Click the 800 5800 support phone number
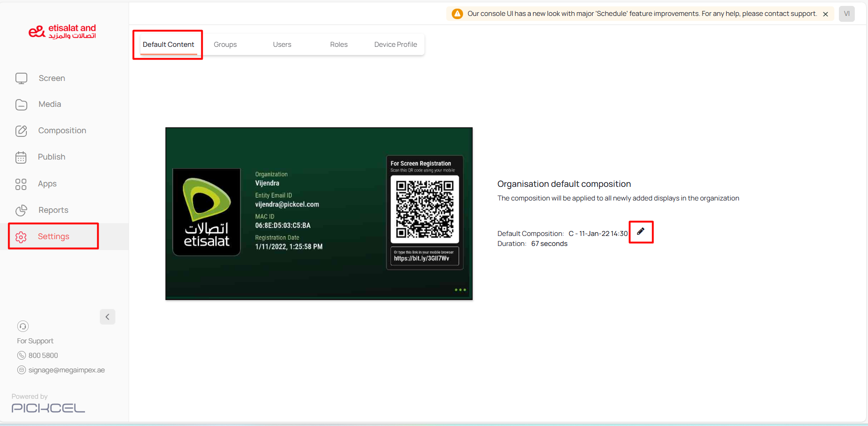Screen dimensions: 868x426 [43, 356]
